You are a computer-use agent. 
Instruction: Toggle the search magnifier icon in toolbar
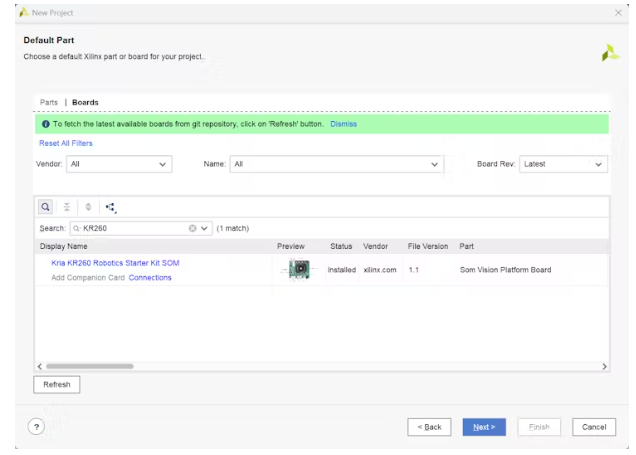(45, 207)
